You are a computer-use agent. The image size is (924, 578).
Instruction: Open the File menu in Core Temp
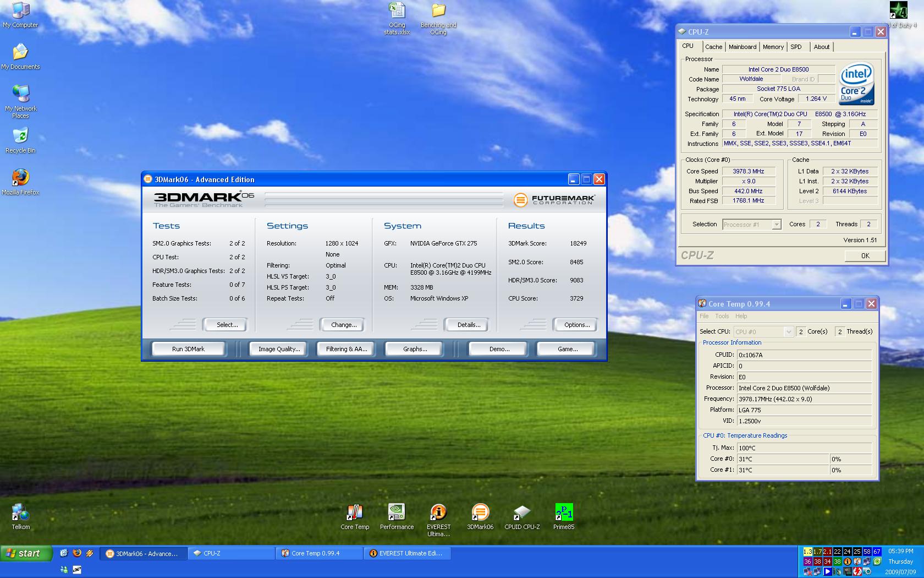click(x=704, y=316)
